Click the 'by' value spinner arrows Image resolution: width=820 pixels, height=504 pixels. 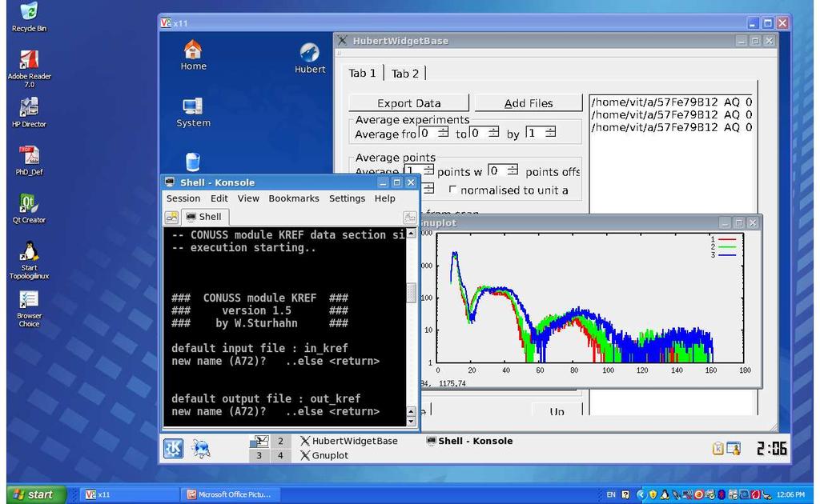pyautogui.click(x=550, y=132)
